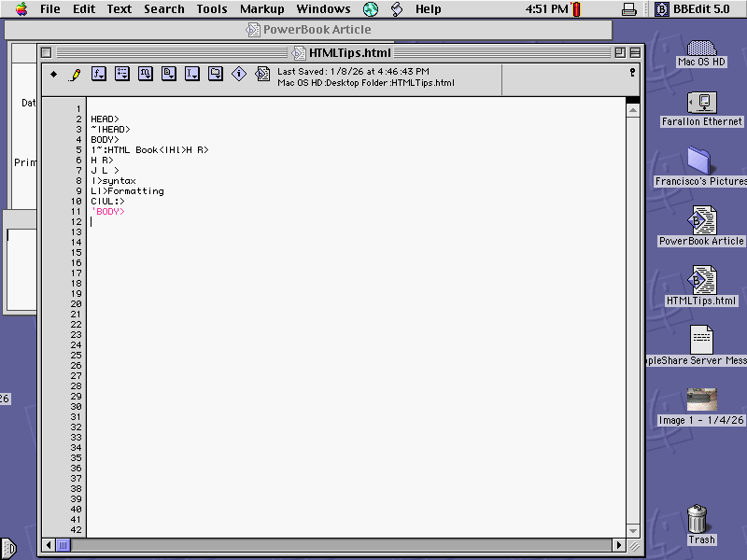Open the document info diamond icon in the toolbar

239,74
